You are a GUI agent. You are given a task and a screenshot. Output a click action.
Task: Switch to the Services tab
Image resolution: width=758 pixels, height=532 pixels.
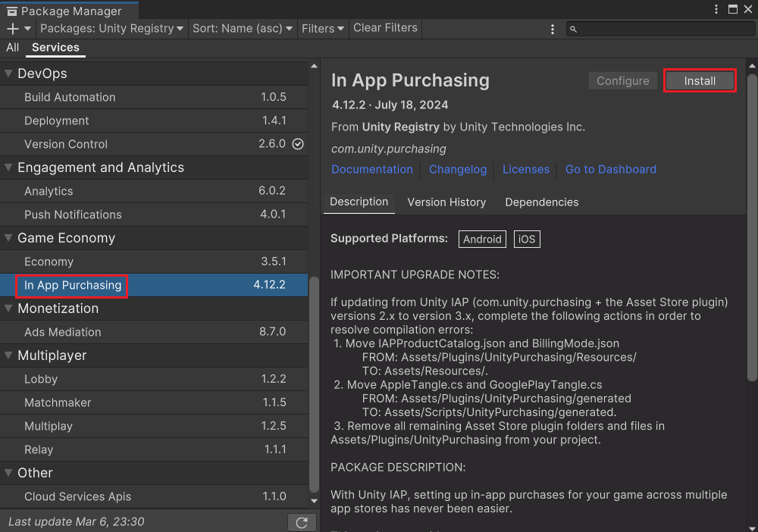pyautogui.click(x=55, y=47)
